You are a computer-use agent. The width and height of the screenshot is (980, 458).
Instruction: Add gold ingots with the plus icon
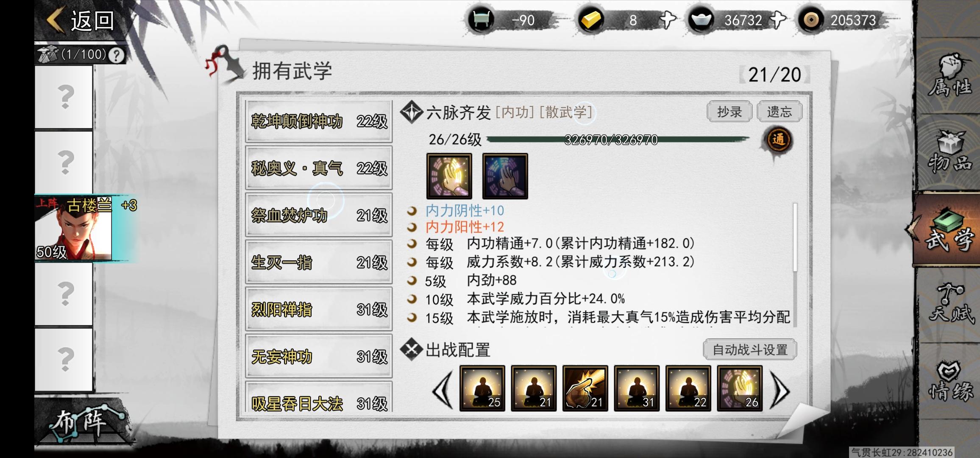[x=668, y=20]
